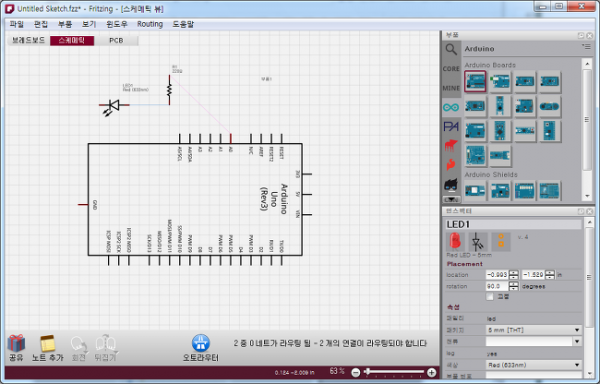This screenshot has height=384, width=600.
Task: Adjust the location Y spinner arrows
Action: point(550,275)
